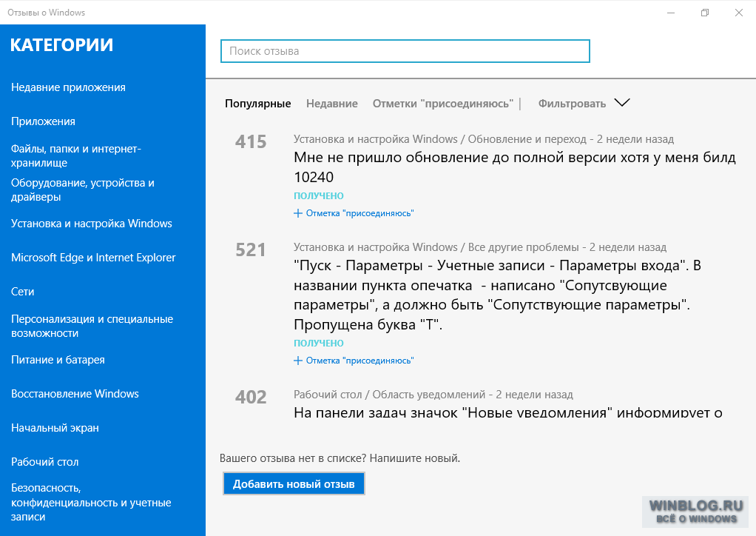Image resolution: width=756 pixels, height=536 pixels.
Task: Open feedback about "Сопутсвующие параметры" typo
Action: pos(498,295)
